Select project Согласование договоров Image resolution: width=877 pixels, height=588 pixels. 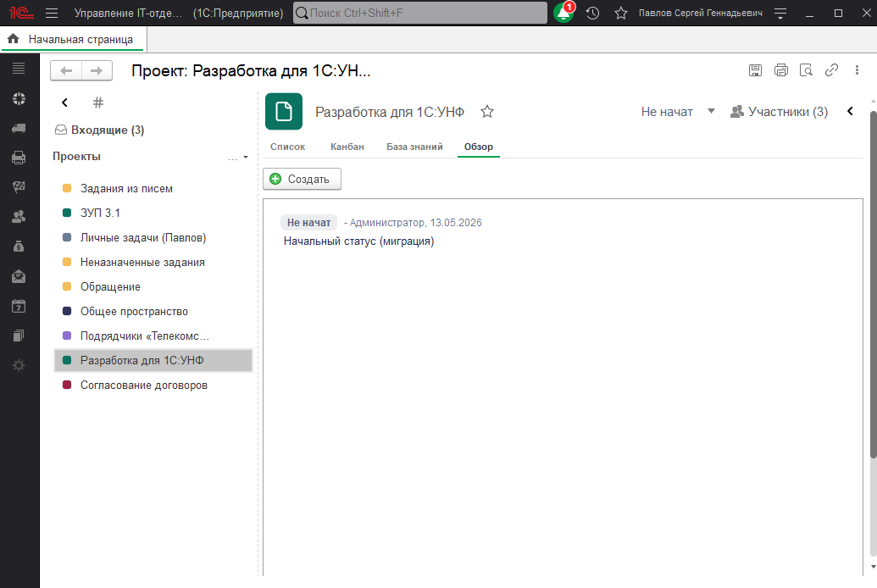[153, 386]
